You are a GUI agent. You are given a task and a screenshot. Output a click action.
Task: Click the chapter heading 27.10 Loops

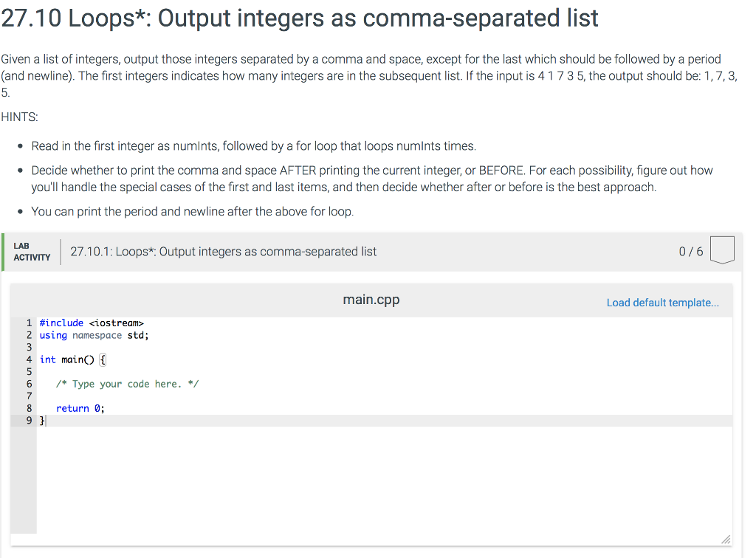click(299, 18)
